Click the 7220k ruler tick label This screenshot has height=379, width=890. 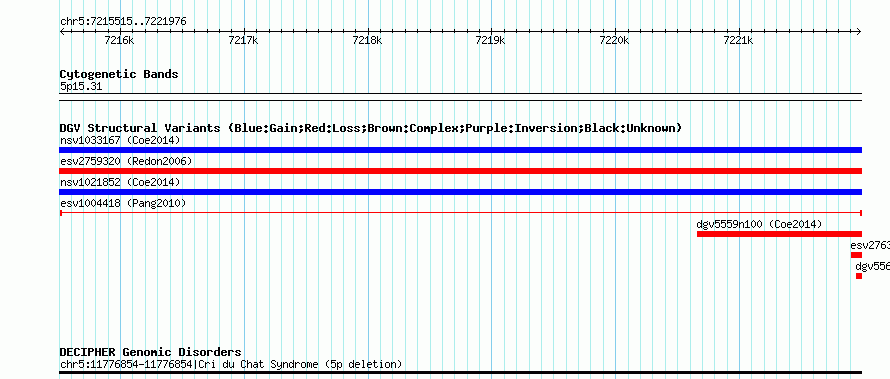(x=615, y=40)
